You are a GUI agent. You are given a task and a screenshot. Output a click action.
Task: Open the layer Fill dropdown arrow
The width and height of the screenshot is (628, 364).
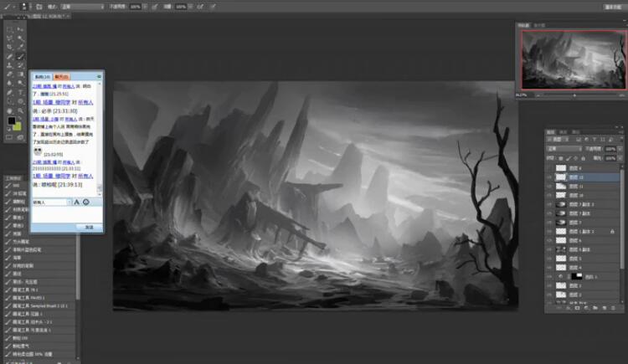coord(620,158)
